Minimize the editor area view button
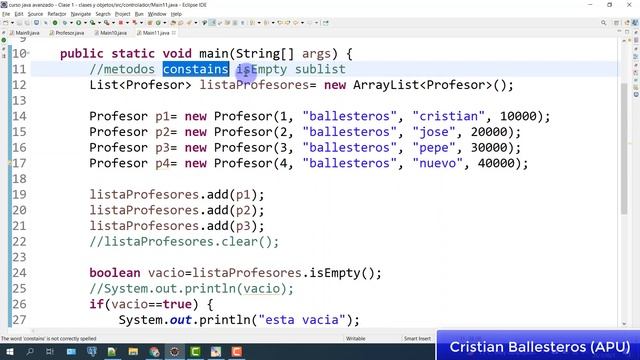The width and height of the screenshot is (640, 360). point(619,32)
